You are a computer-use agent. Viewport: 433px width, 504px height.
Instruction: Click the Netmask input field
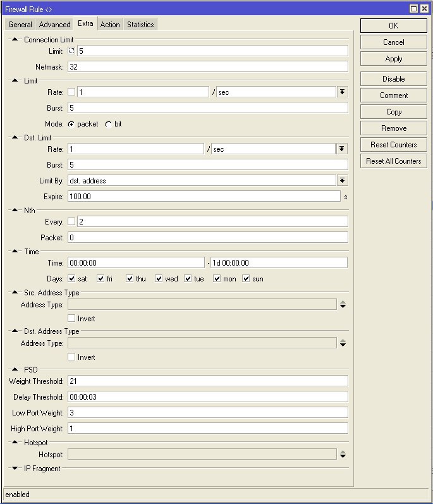(208, 67)
